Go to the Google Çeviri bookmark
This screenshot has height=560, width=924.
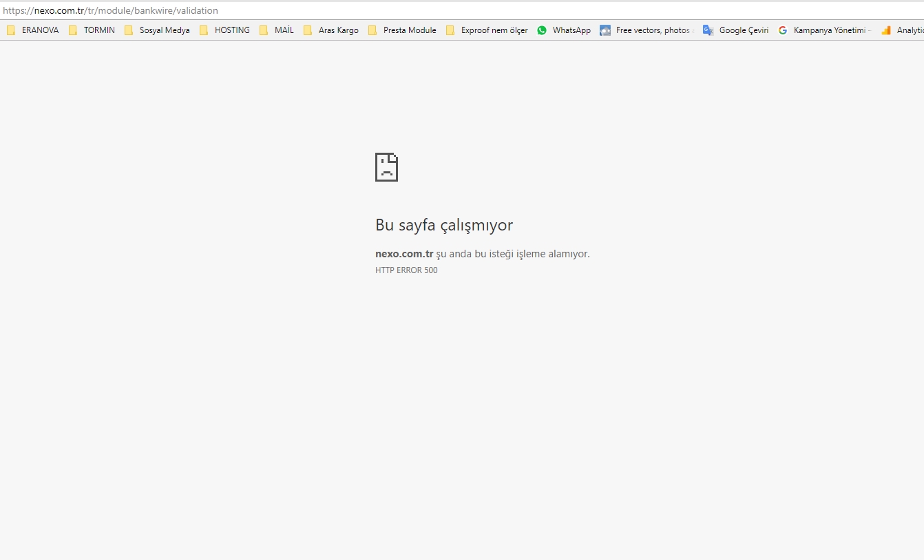tap(735, 30)
